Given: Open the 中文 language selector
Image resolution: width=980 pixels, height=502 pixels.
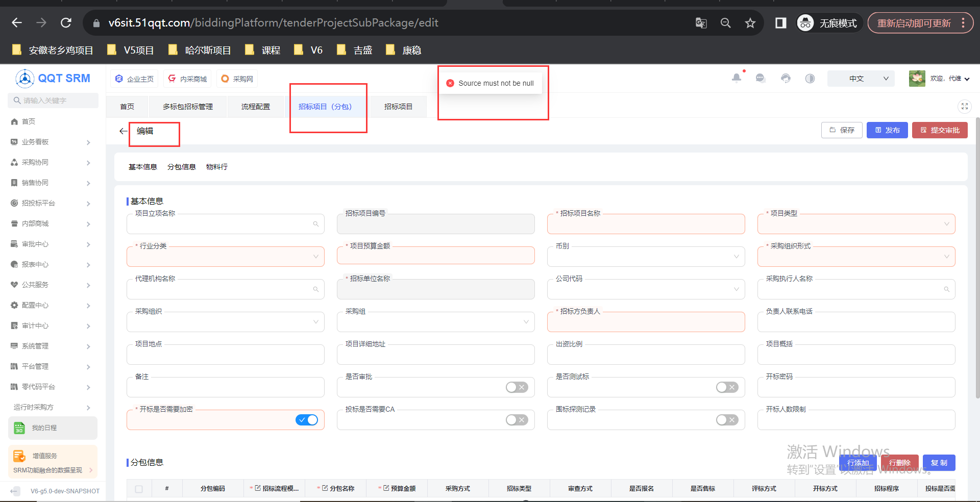Looking at the screenshot, I should (x=861, y=79).
